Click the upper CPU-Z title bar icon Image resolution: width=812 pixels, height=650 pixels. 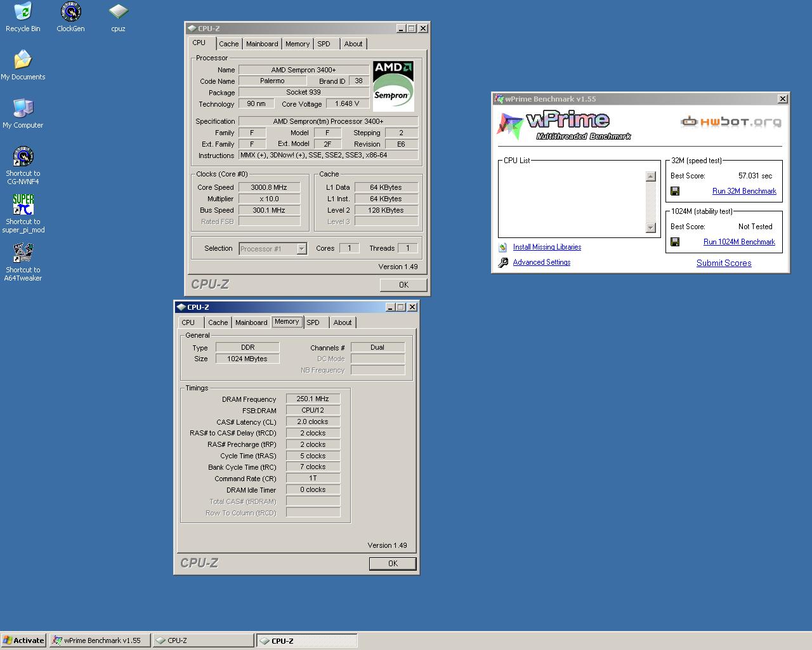[x=192, y=28]
